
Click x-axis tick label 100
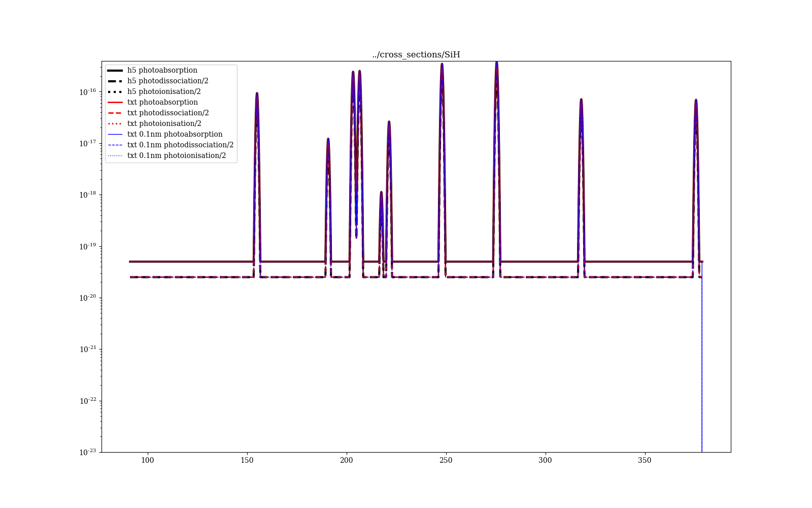click(x=147, y=460)
